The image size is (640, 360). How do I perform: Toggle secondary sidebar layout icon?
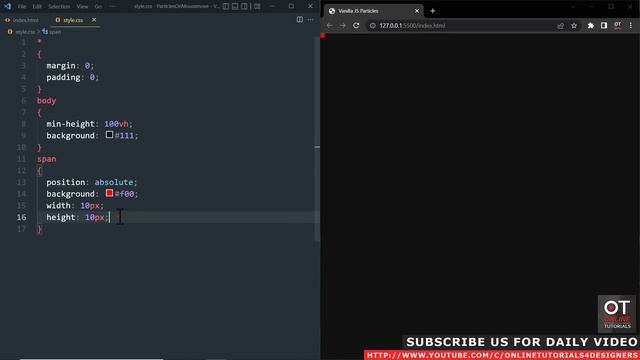pyautogui.click(x=244, y=6)
